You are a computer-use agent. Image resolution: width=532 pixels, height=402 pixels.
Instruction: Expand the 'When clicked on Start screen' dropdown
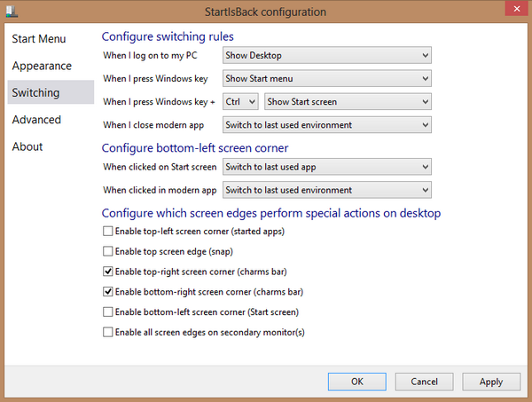point(326,167)
